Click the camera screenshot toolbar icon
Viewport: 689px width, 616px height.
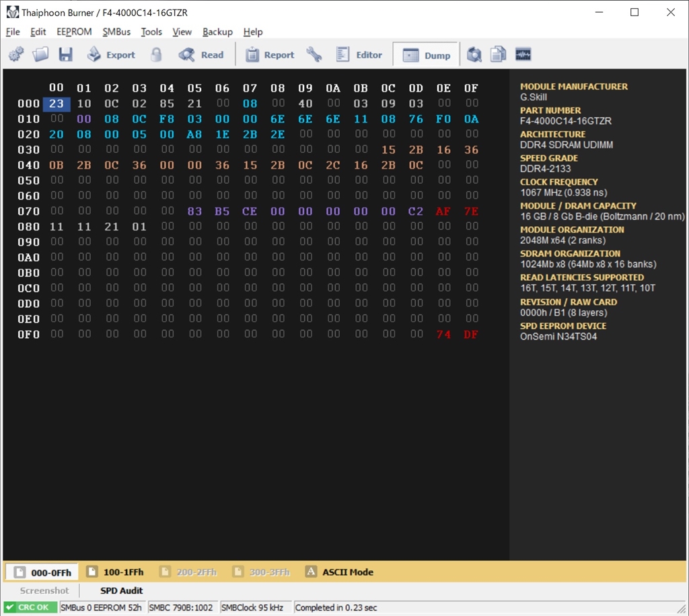pos(474,55)
